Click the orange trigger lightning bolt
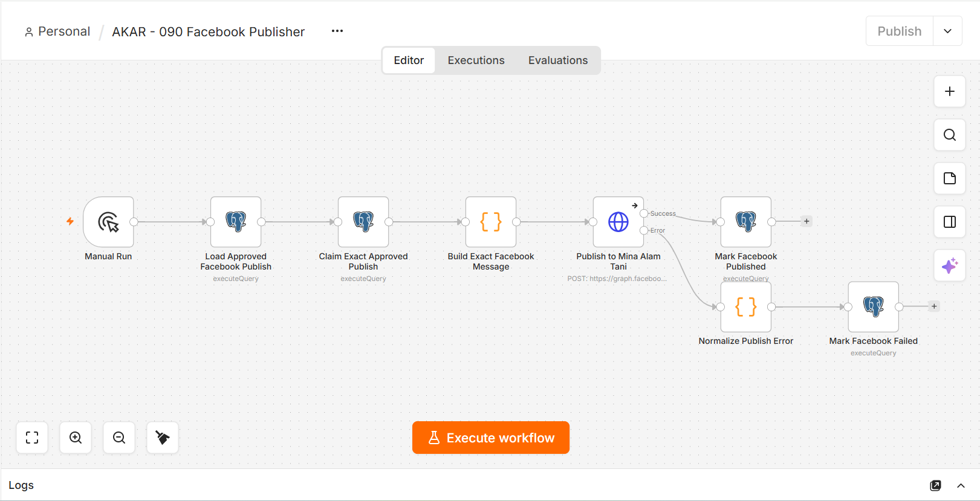The image size is (980, 501). [70, 221]
